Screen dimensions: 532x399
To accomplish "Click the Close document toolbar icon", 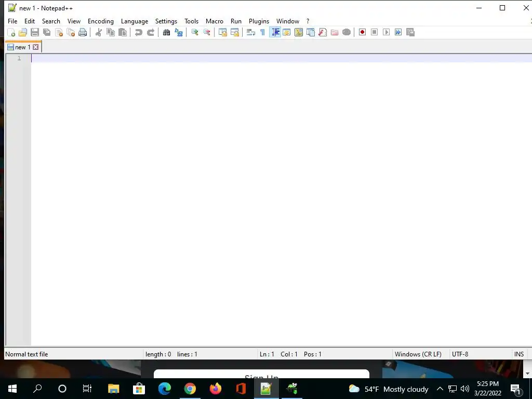I will (x=59, y=32).
